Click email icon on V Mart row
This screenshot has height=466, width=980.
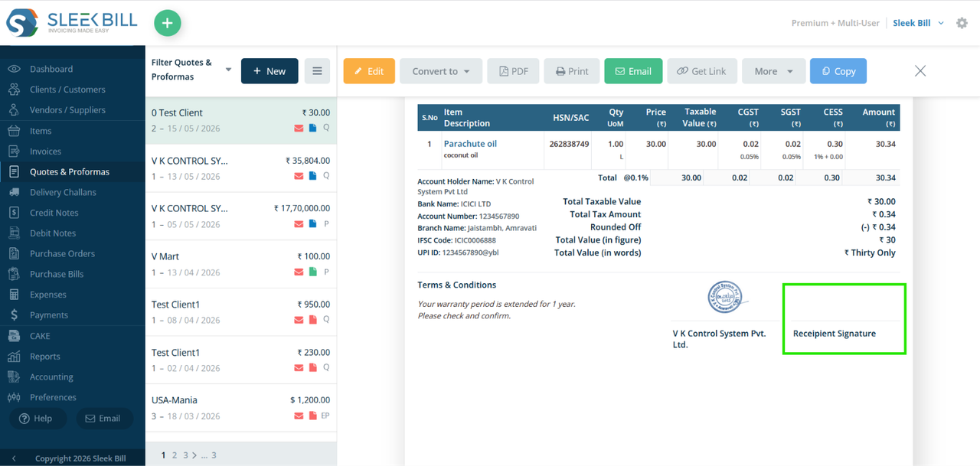[299, 272]
